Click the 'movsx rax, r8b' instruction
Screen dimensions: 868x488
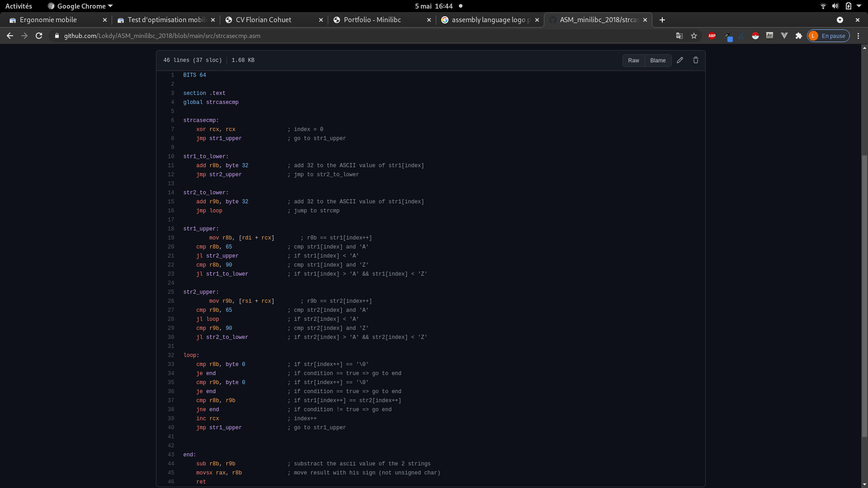[x=219, y=473]
